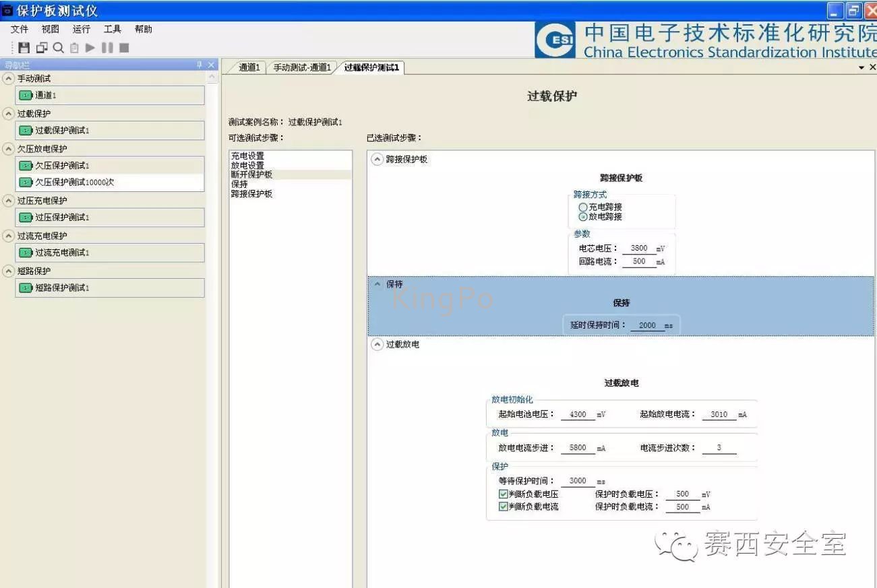Click the CESI logo in the header
The height and width of the screenshot is (588, 877).
(x=555, y=40)
